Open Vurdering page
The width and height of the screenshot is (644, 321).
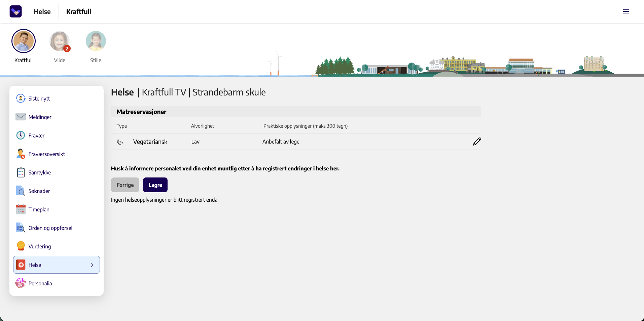(x=57, y=246)
